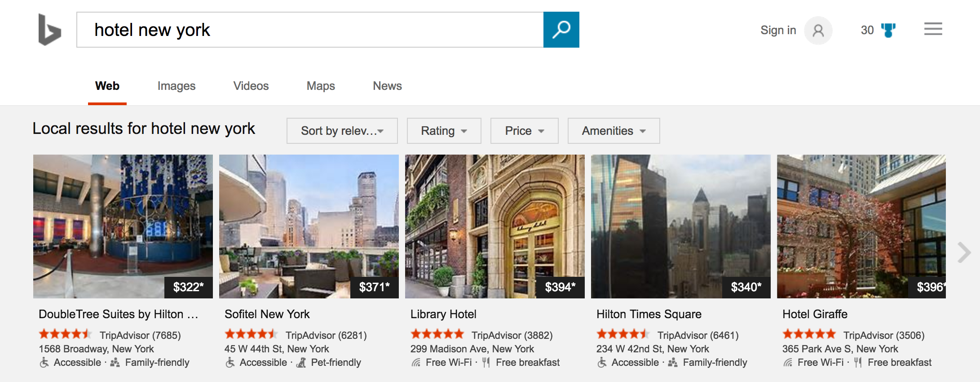Click the $322 price tag
The height and width of the screenshot is (382, 980).
point(189,287)
